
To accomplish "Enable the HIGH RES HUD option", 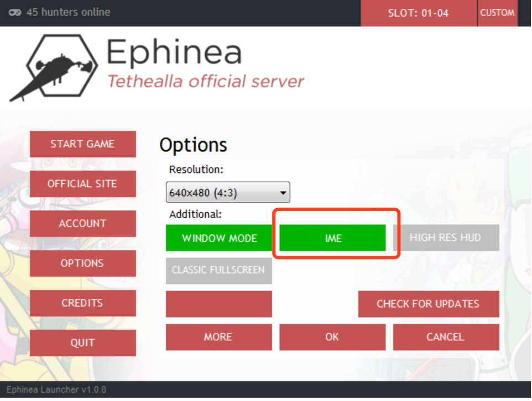I will click(x=446, y=238).
